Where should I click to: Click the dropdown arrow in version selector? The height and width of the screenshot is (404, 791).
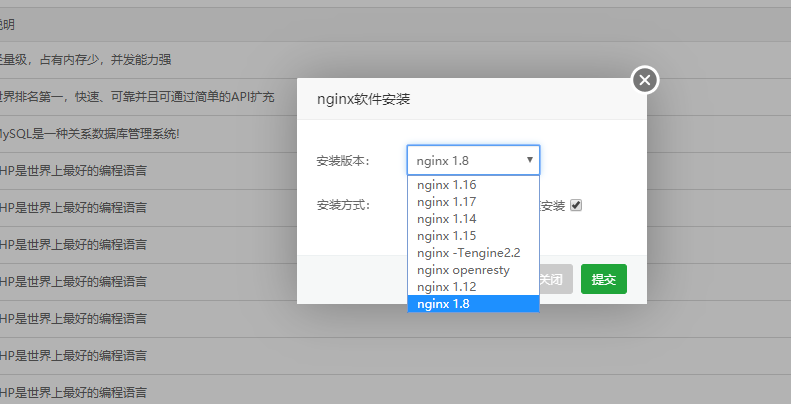click(x=530, y=160)
